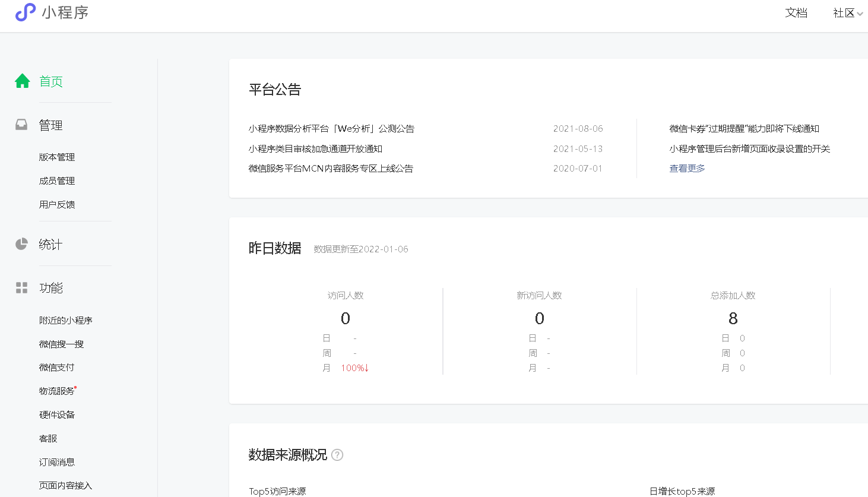Click the help icon beside 数据来源概况
Viewport: 868px width, 497px height.
pyautogui.click(x=337, y=455)
